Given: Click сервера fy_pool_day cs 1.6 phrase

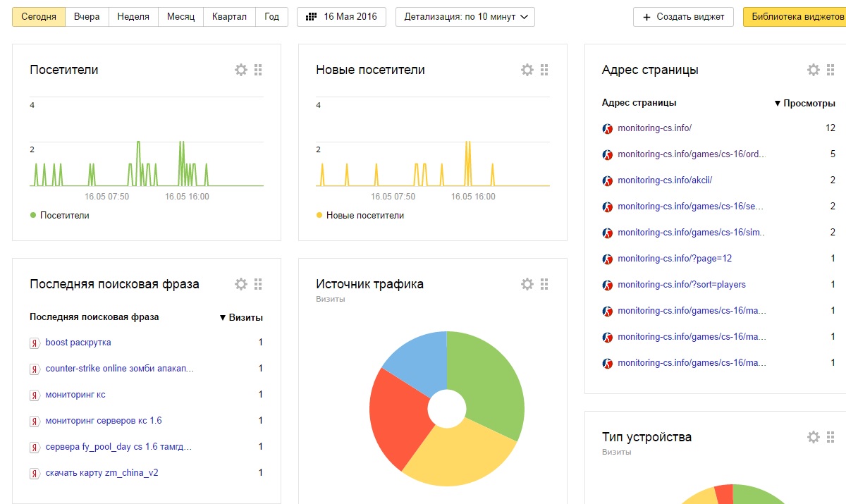Looking at the screenshot, I should [118, 447].
